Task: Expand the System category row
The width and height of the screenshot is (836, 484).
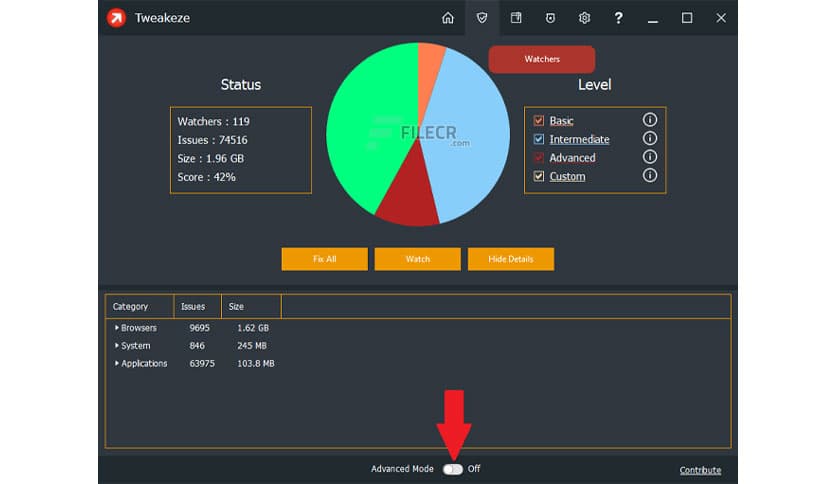Action: 117,345
